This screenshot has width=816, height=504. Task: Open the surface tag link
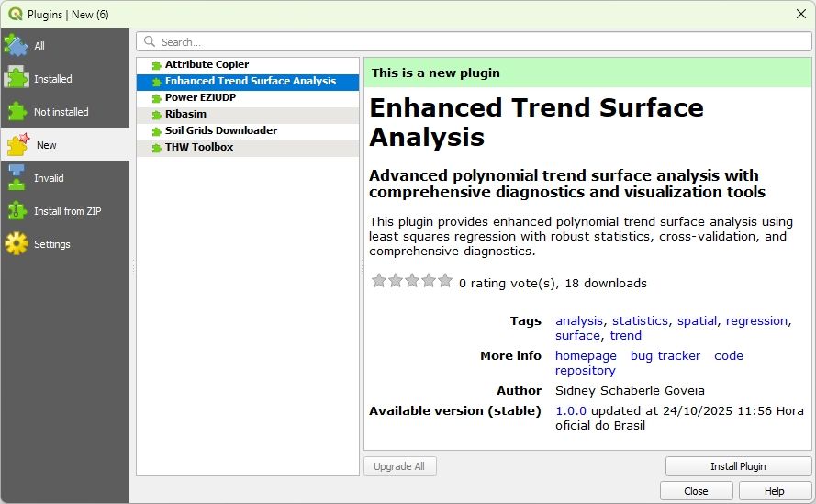click(x=577, y=335)
